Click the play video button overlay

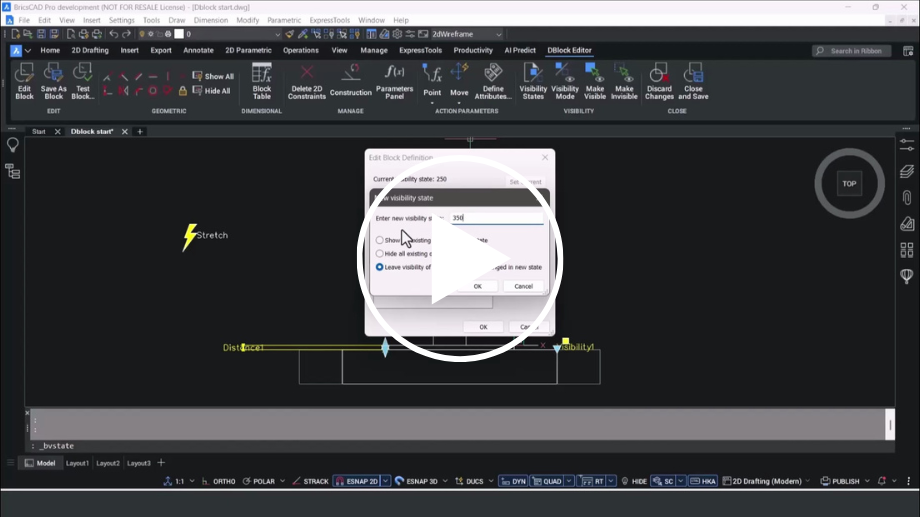(x=459, y=258)
